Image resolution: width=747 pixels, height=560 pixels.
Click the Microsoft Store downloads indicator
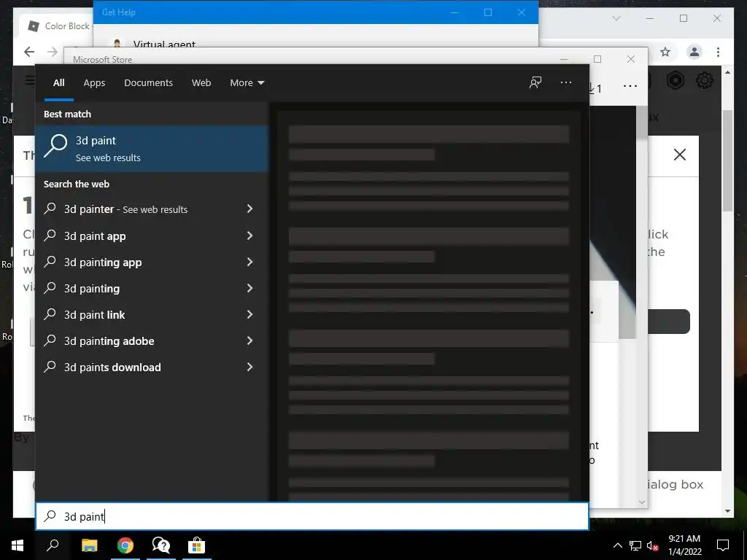point(595,88)
